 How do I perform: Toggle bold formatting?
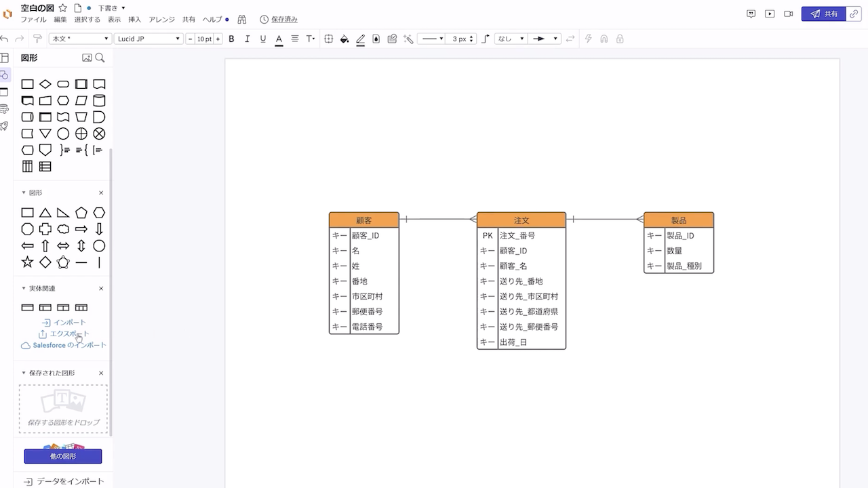[231, 39]
